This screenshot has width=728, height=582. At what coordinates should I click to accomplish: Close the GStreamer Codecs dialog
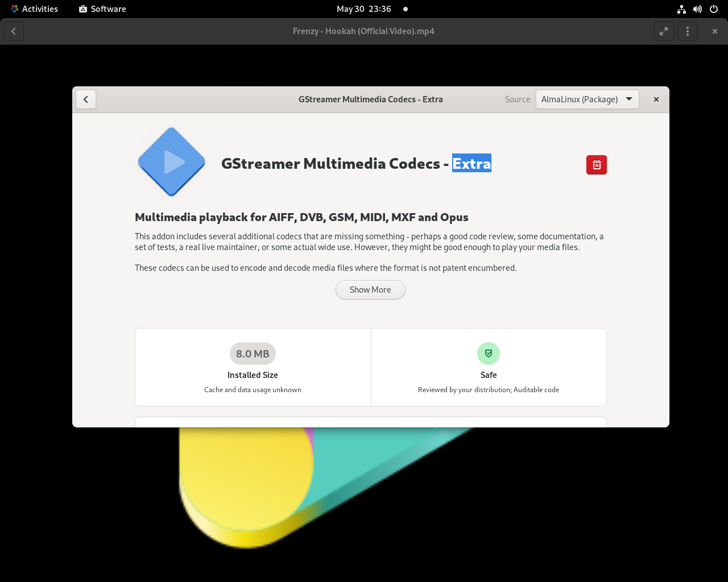[x=656, y=99]
